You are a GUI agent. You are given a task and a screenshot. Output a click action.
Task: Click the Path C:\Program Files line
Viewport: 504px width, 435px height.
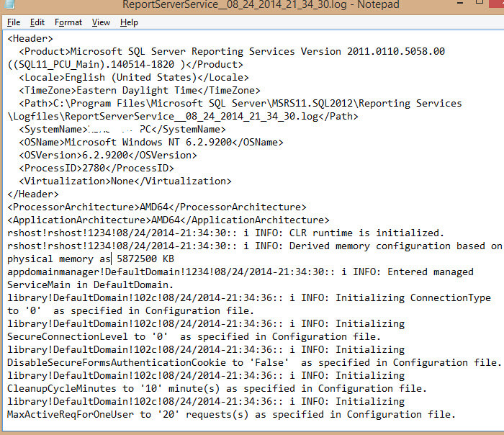pyautogui.click(x=240, y=104)
